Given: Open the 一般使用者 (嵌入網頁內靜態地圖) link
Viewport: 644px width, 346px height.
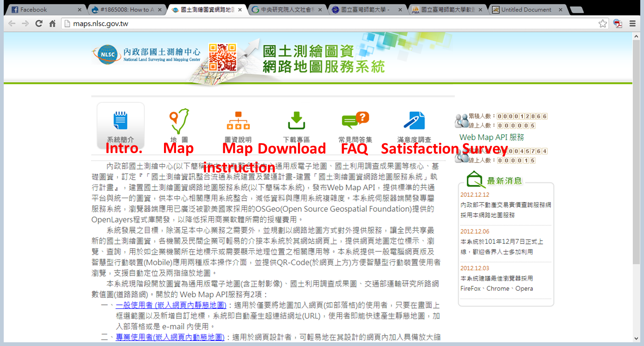Looking at the screenshot, I should tap(171, 305).
